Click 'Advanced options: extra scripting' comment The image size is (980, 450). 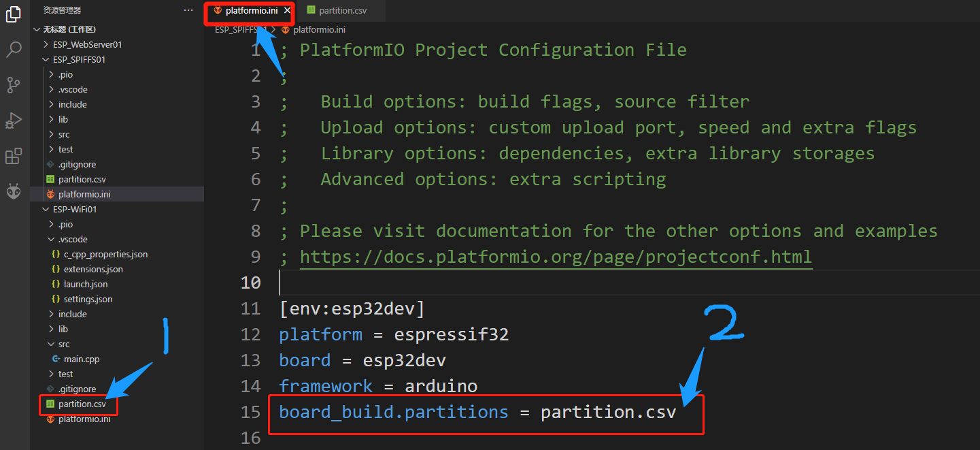point(493,179)
